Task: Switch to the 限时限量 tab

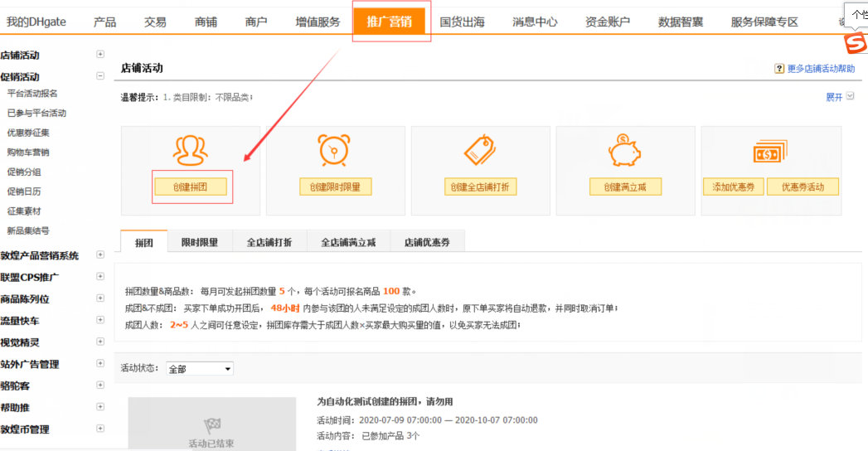Action: (200, 242)
